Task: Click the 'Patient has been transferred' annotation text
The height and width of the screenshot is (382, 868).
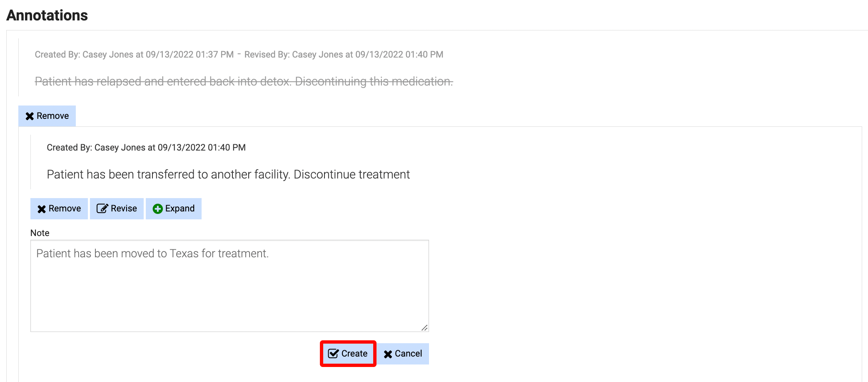Action: point(228,174)
